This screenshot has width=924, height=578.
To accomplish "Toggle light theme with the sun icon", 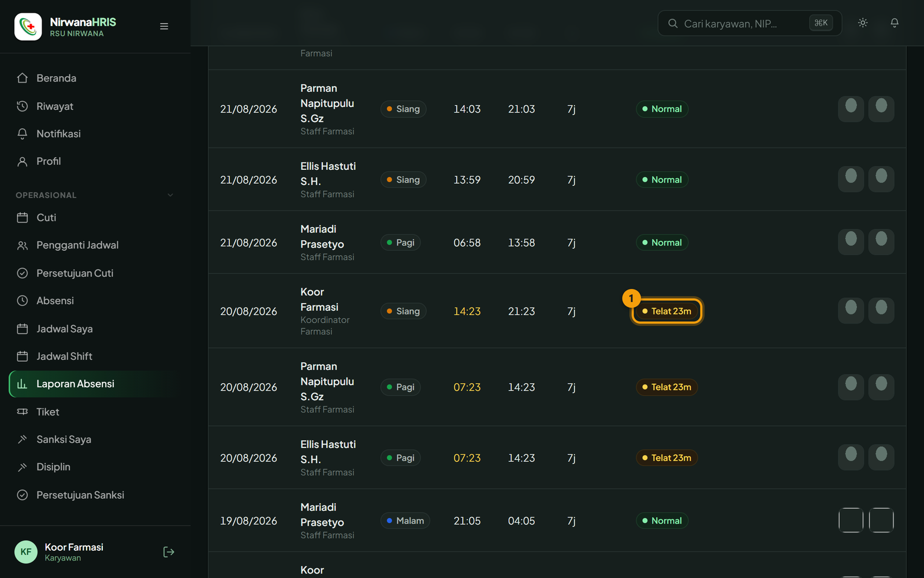I will pos(863,23).
